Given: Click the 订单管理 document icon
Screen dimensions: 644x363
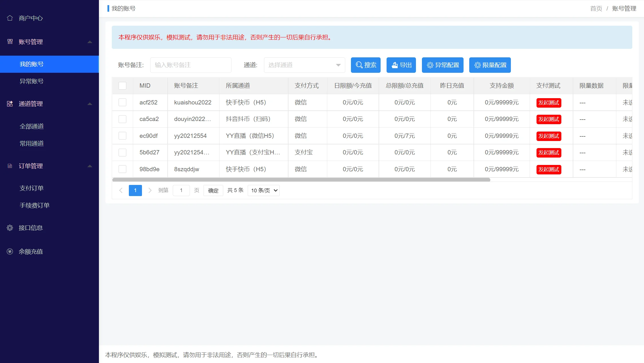Looking at the screenshot, I should [x=10, y=166].
